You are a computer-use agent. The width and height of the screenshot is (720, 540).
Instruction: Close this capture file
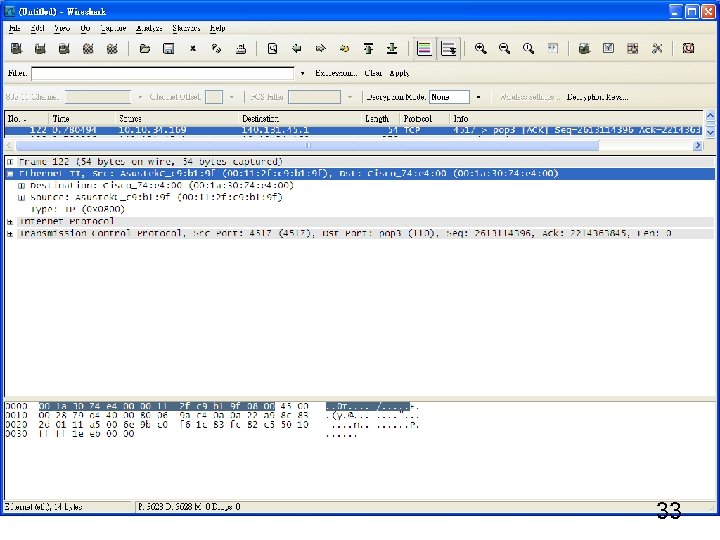pyautogui.click(x=193, y=48)
